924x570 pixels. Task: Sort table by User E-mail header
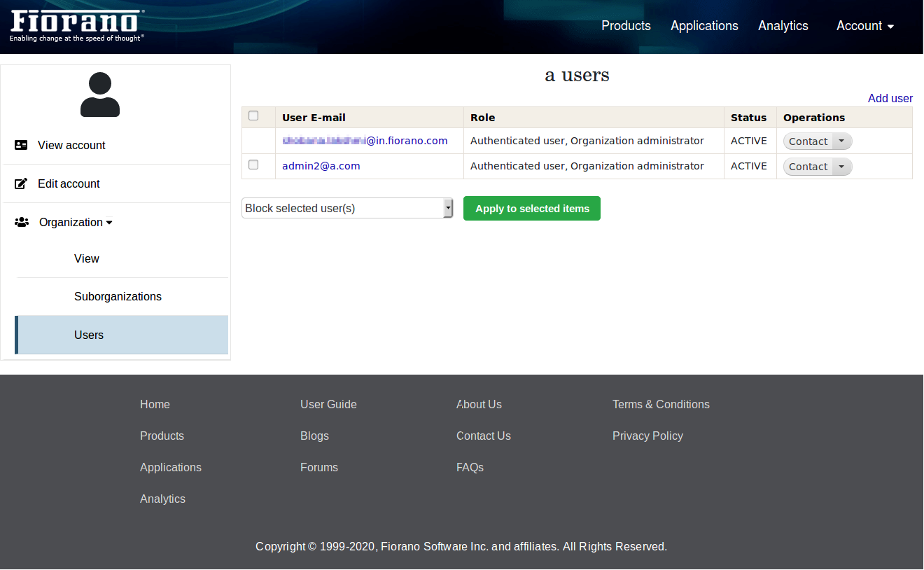(x=314, y=118)
